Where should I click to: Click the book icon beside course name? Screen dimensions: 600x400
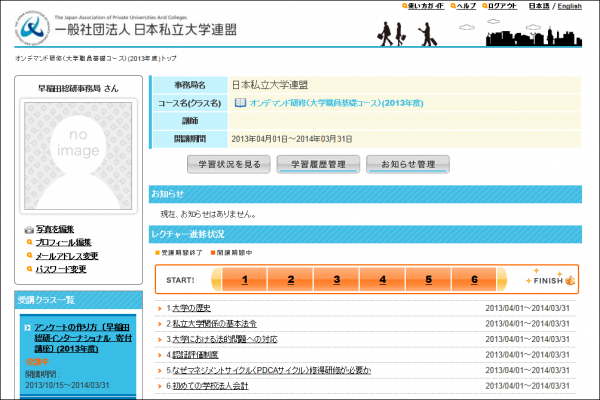pyautogui.click(x=240, y=103)
